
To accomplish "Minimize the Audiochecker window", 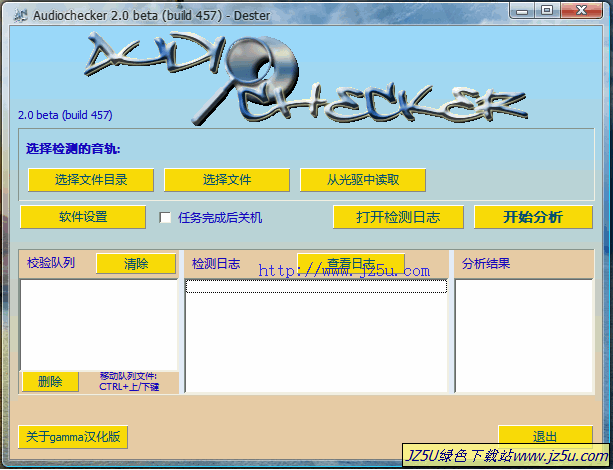I will (x=522, y=11).
